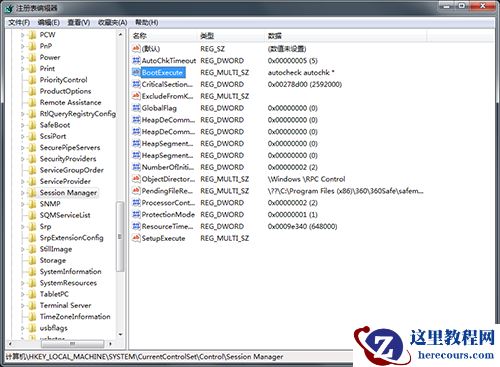The height and width of the screenshot is (367, 500).
Task: Select the ServiceGroupOrder key
Action: tap(72, 170)
